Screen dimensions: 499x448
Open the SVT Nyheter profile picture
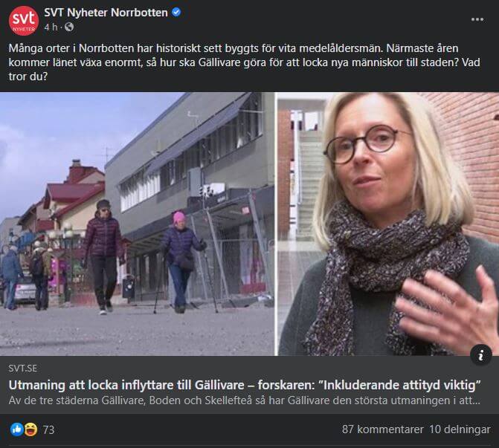pos(24,20)
